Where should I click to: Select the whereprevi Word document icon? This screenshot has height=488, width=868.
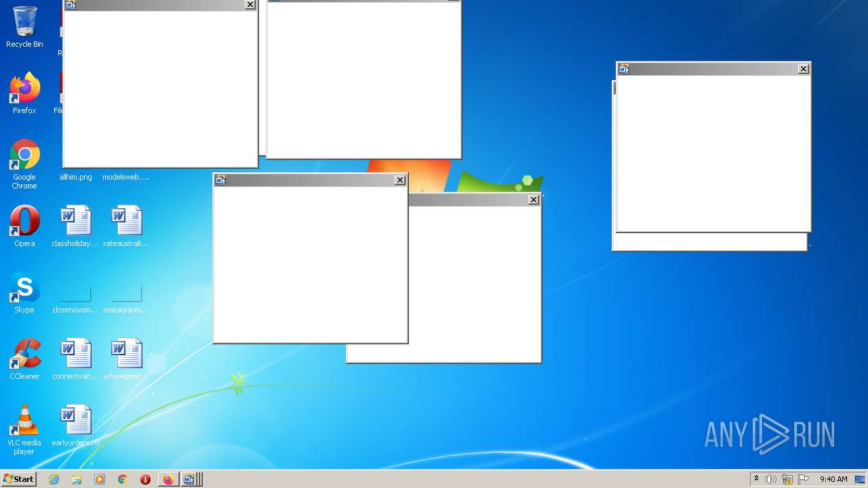[126, 359]
